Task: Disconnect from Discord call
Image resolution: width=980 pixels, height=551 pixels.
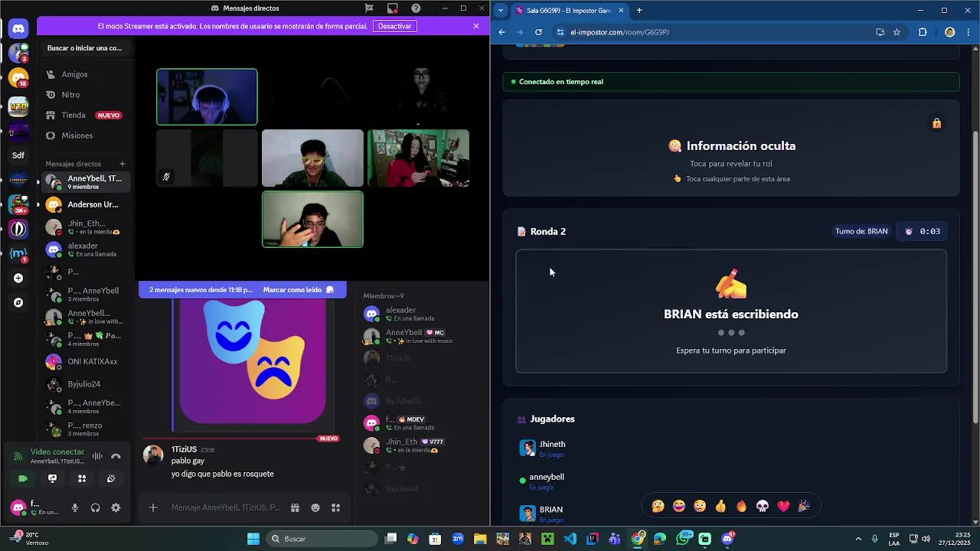Action: click(116, 456)
